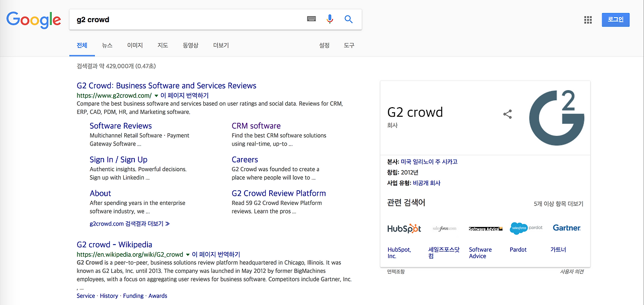Click the https://en.wikipedia.org/wiki/G2_crowd URL text
This screenshot has width=644, height=305.
point(130,255)
